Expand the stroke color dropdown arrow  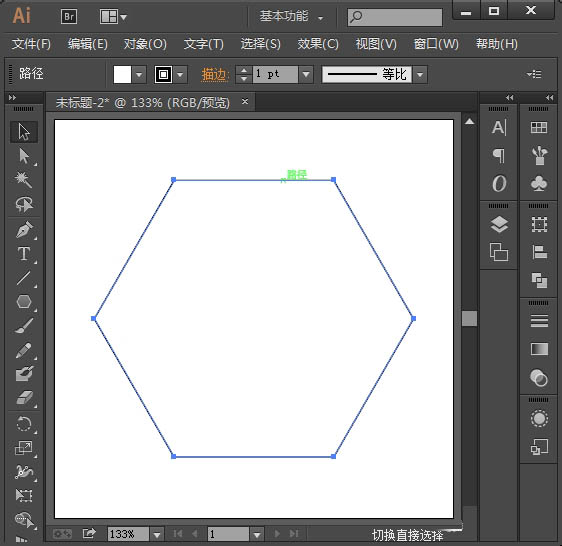click(x=180, y=75)
